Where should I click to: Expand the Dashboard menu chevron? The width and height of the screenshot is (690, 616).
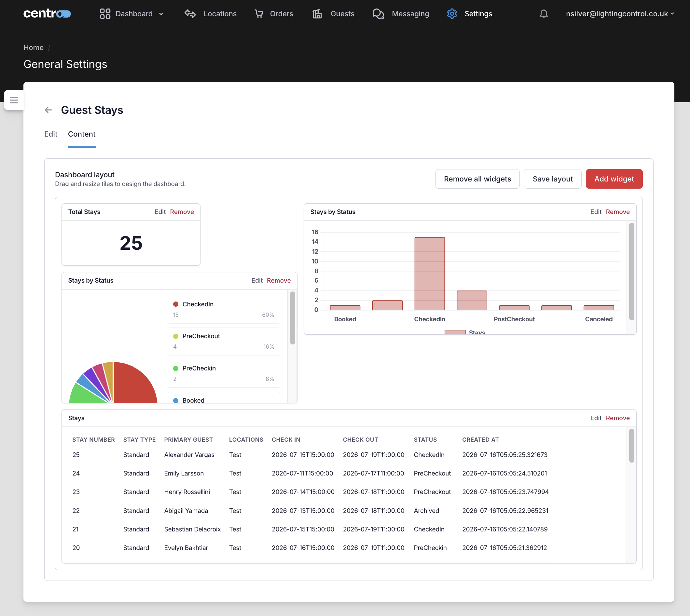click(161, 14)
